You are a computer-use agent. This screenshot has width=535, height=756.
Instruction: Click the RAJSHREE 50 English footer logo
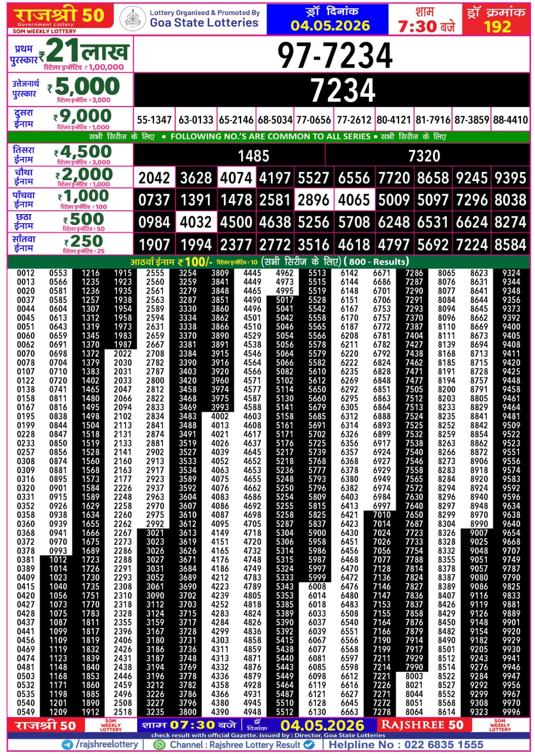pos(422,725)
